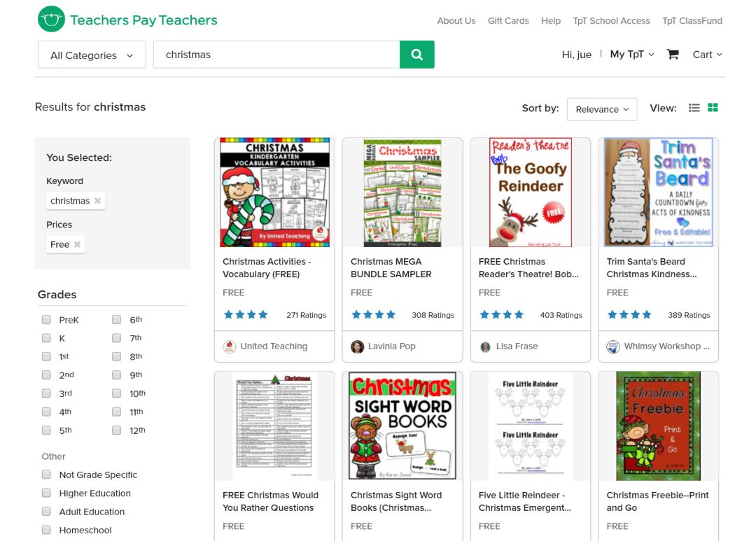Open Gift Cards page
The width and height of the screenshot is (756, 541).
click(x=508, y=21)
